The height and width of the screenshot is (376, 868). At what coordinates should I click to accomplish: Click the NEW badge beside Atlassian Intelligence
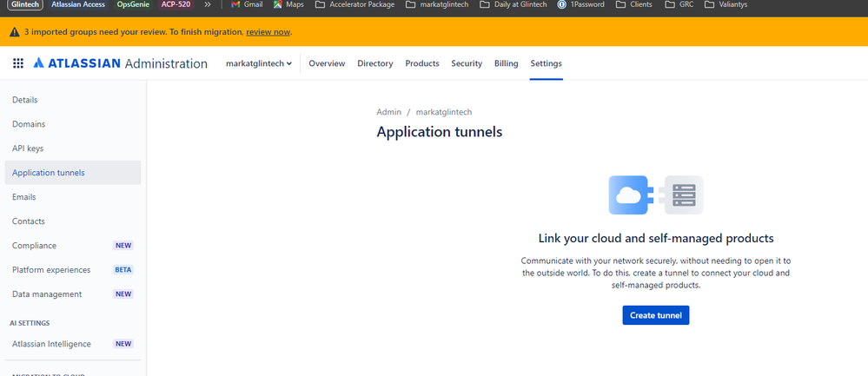[123, 344]
